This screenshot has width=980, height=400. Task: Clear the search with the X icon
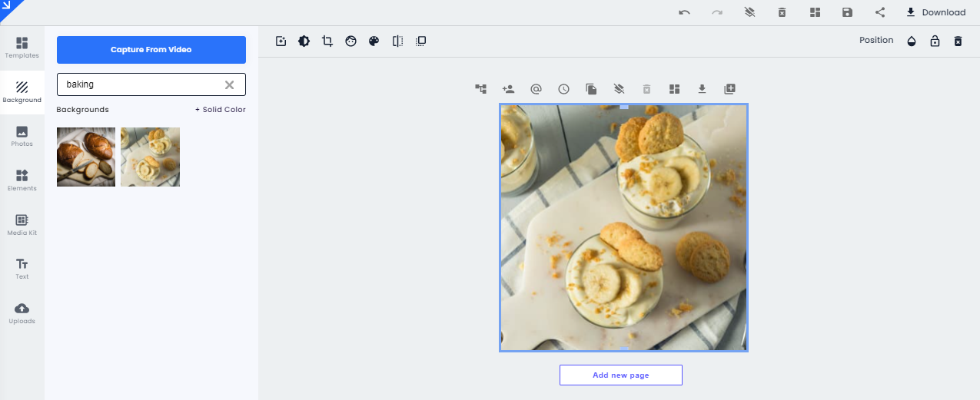(229, 84)
